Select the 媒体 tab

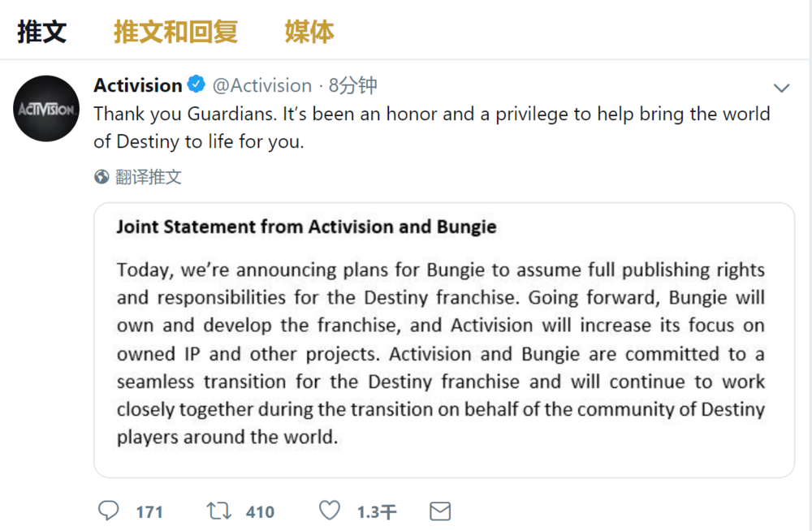pos(309,32)
